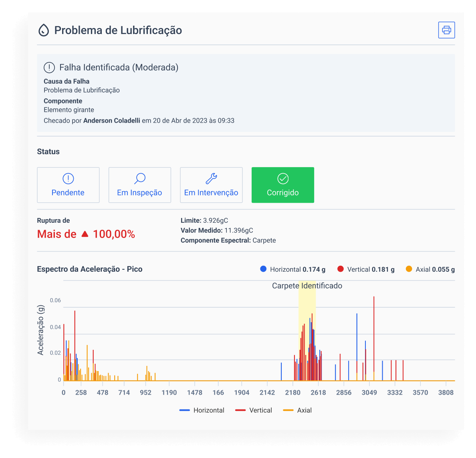Click the red warning triangle next to 100,00%

point(85,234)
